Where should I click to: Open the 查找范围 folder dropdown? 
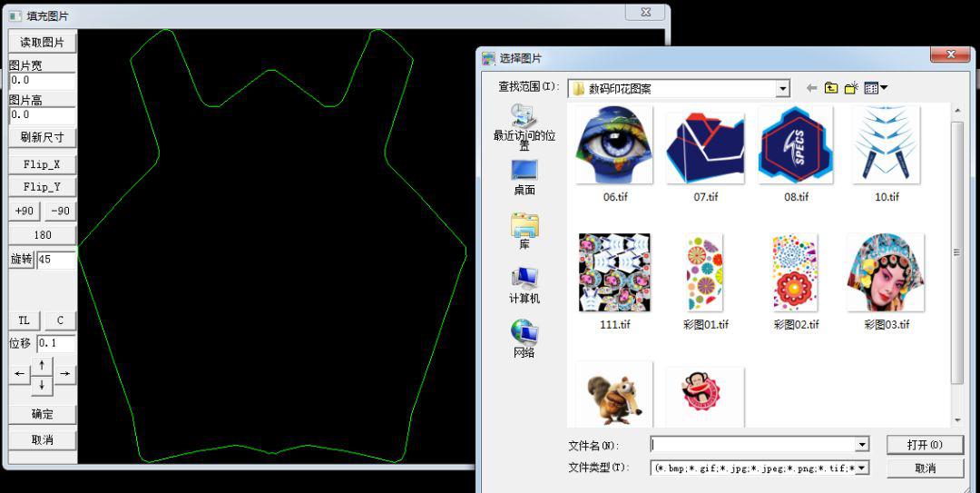(x=782, y=89)
